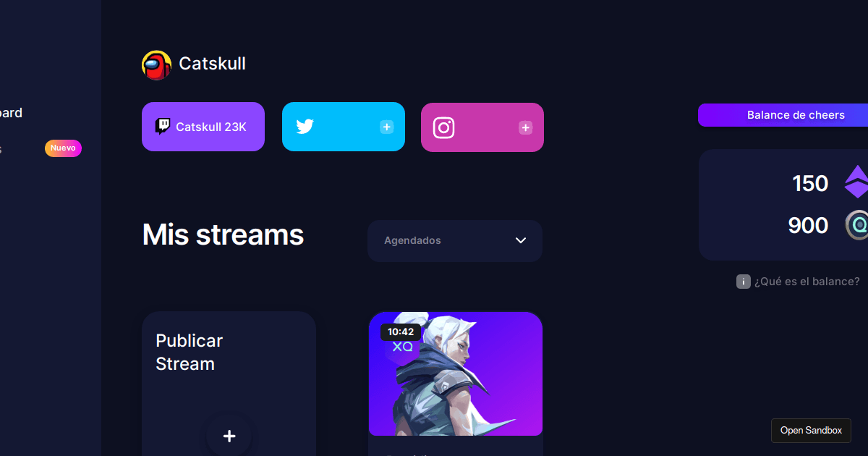Click the Open Sandbox button
Image resolution: width=868 pixels, height=456 pixels.
pyautogui.click(x=811, y=430)
